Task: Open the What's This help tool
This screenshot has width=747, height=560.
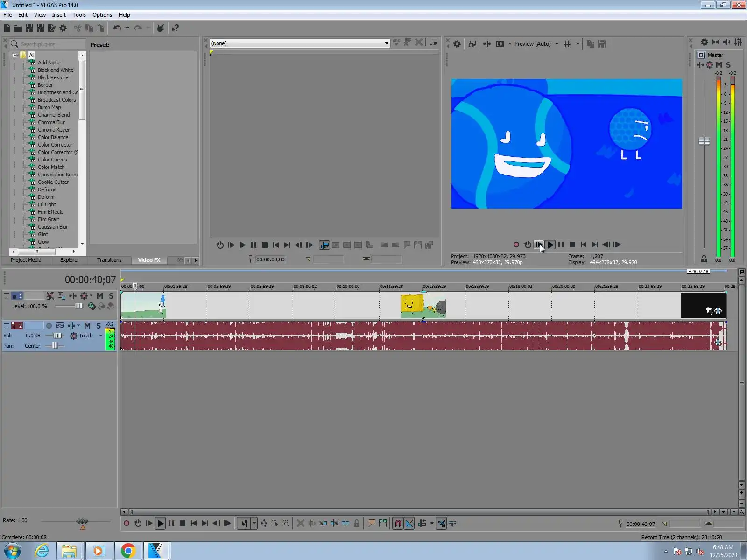Action: click(176, 28)
